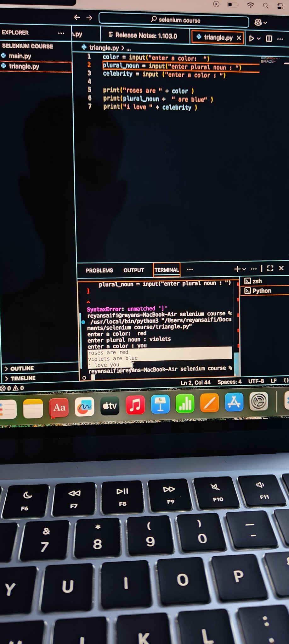Open the OUTPUT panel tab
Image resolution: width=289 pixels, height=644 pixels.
(x=133, y=270)
